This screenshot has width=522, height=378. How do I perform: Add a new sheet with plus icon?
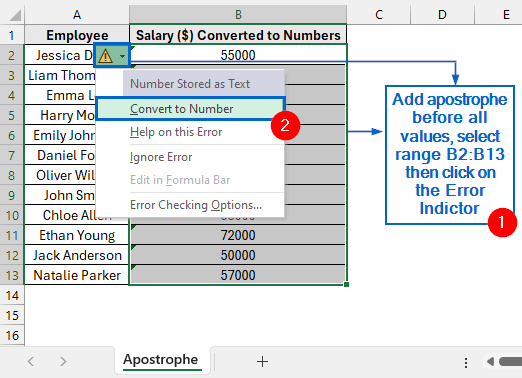click(x=262, y=361)
